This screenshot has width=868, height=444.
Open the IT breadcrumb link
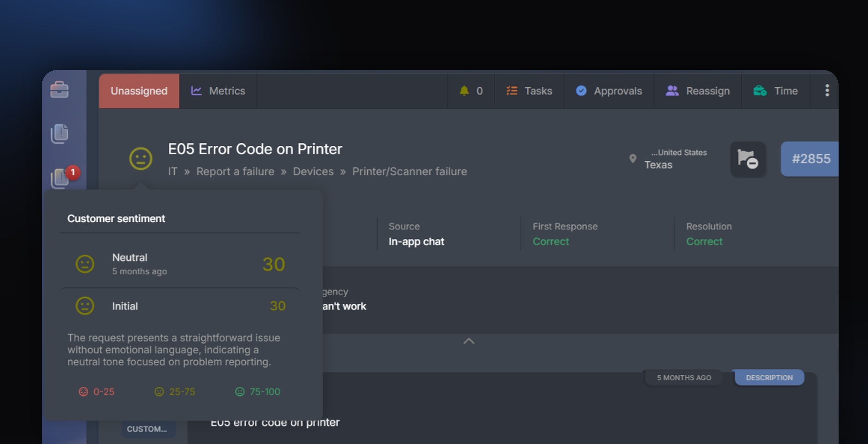point(172,171)
